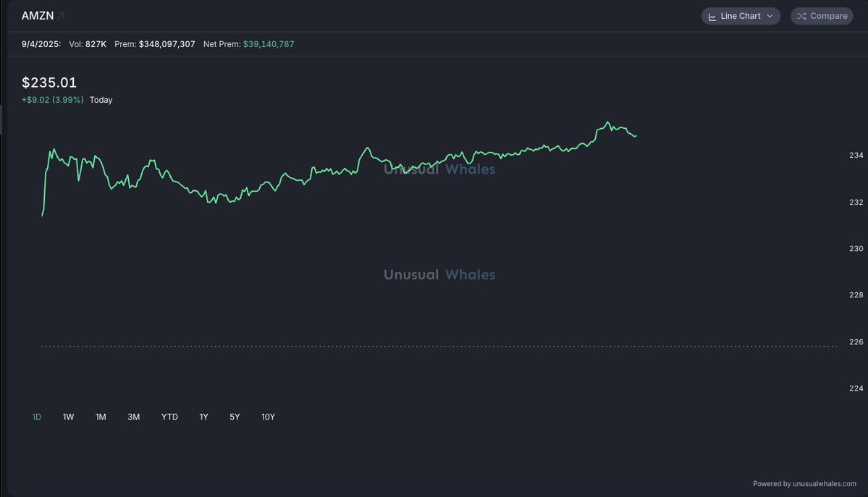868x497 pixels.
Task: Open the AMZN external link arrow icon
Action: 61,16
